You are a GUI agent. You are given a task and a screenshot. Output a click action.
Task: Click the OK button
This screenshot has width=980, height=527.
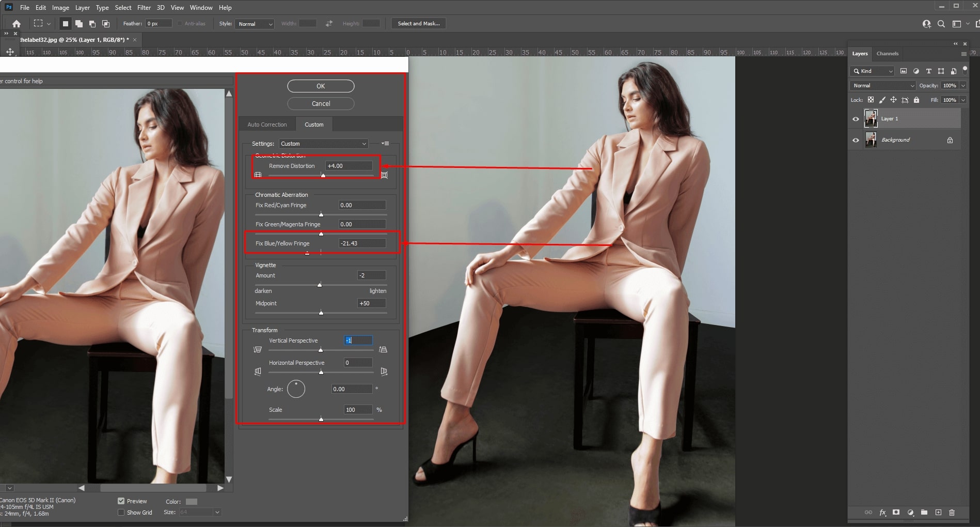coord(321,86)
